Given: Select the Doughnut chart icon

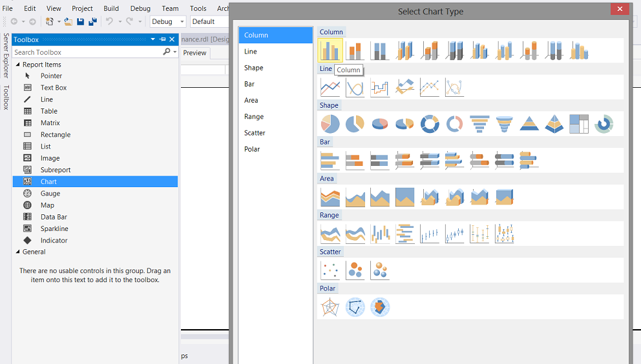Looking at the screenshot, I should (430, 124).
